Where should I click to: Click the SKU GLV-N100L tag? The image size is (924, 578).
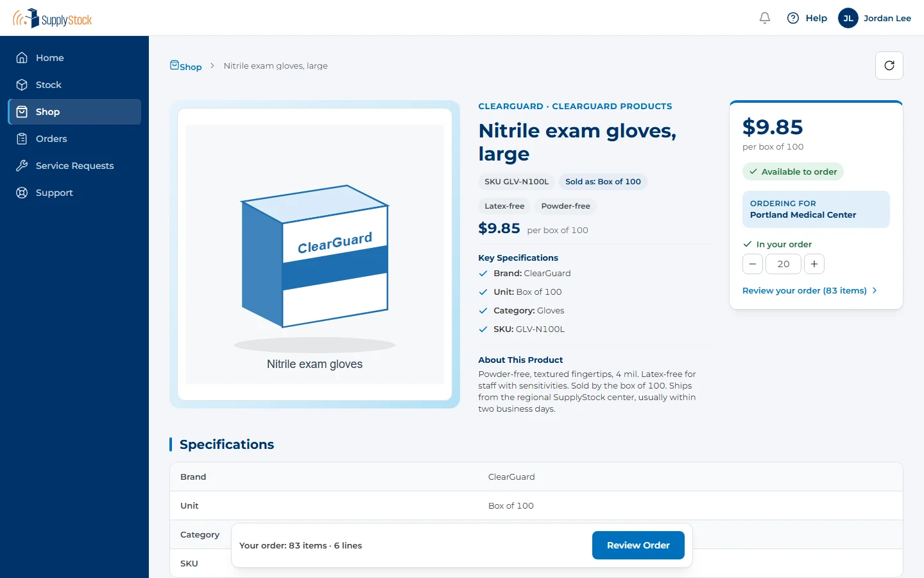(x=517, y=182)
